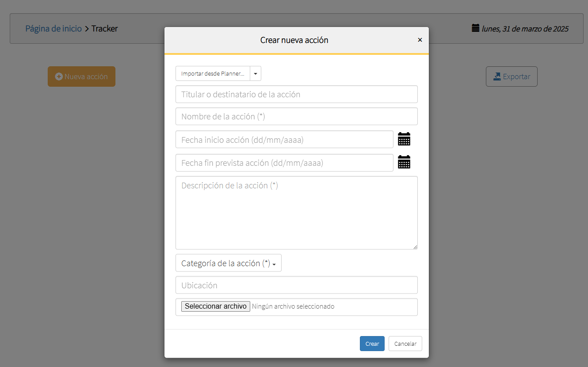Go to Página de inicio breadcrumb
Screen dimensions: 588x367
[53, 29]
